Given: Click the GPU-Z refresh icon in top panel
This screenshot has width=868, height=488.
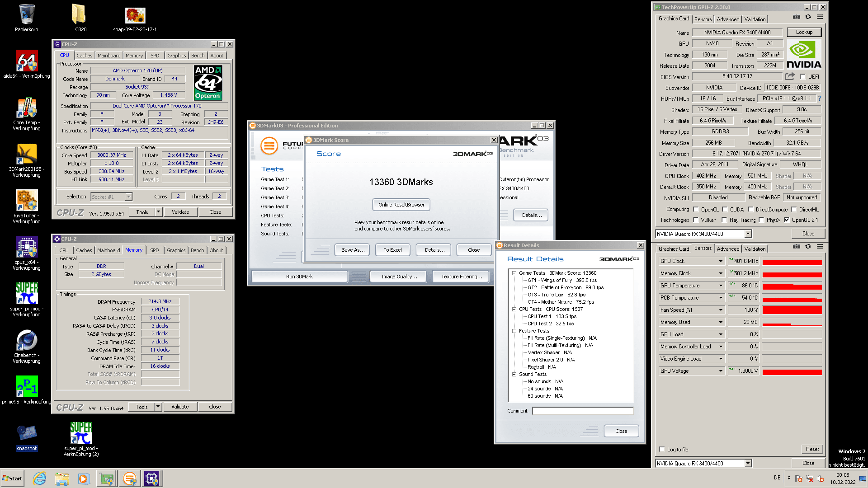Looking at the screenshot, I should (x=808, y=17).
